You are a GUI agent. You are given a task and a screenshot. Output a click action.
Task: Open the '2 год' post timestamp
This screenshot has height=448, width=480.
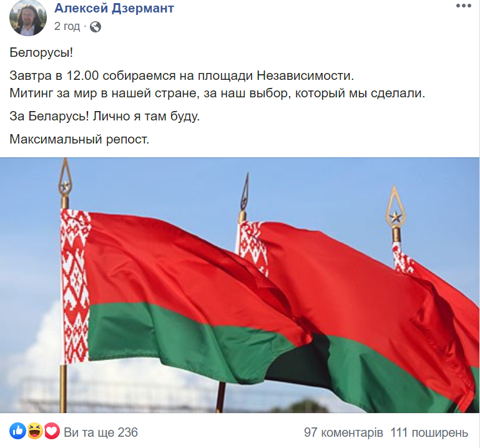point(67,26)
